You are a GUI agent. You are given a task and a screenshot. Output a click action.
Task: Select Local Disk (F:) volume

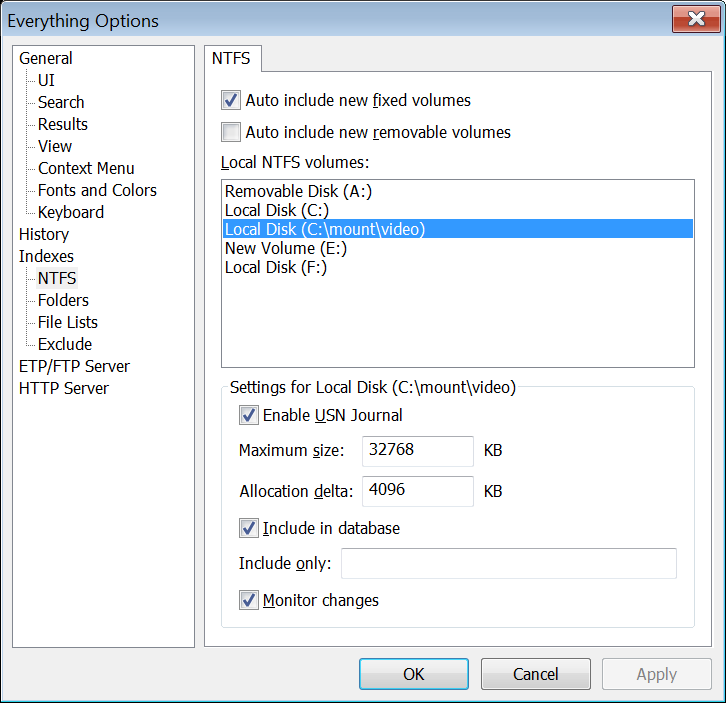point(458,267)
